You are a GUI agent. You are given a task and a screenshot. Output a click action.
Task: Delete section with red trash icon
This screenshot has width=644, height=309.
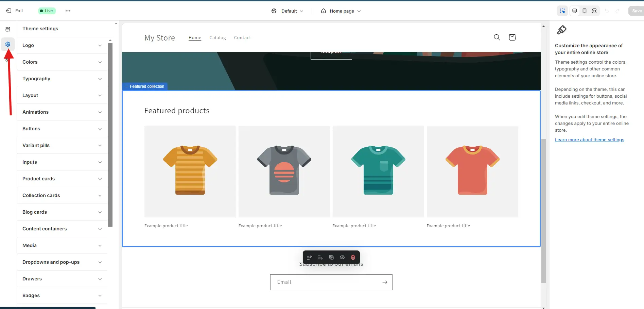point(353,257)
